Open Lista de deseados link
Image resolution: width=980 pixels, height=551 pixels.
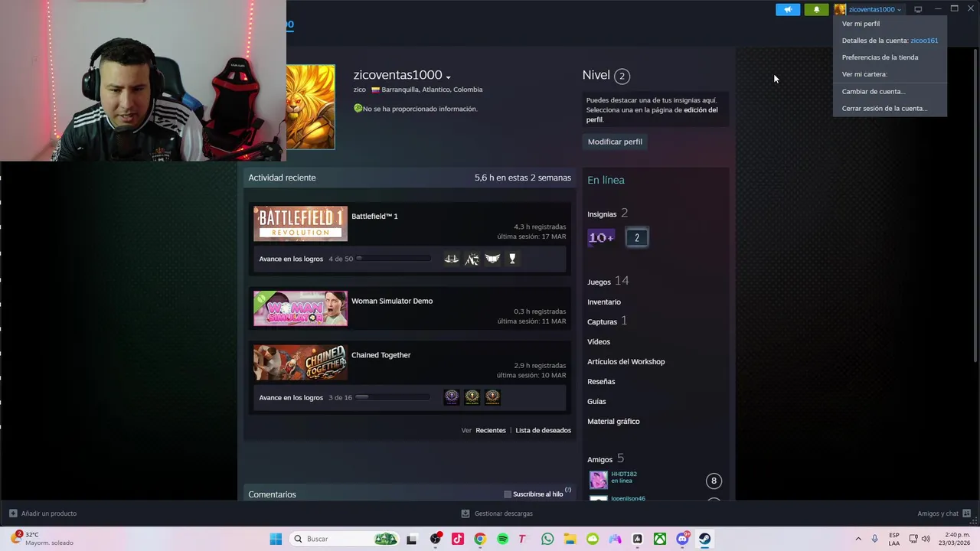pyautogui.click(x=543, y=430)
